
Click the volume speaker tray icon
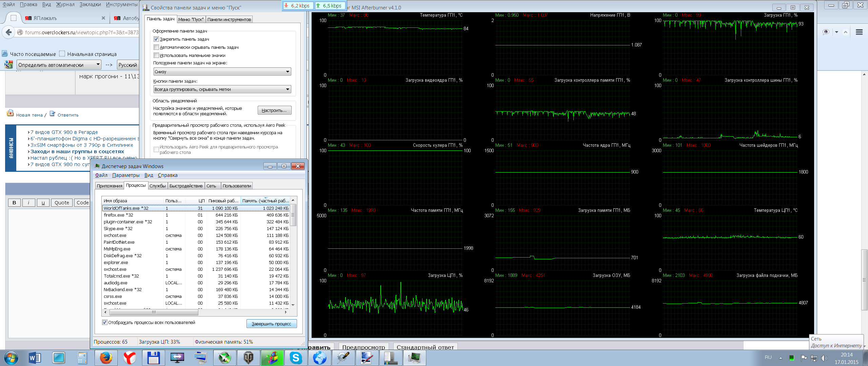click(824, 358)
